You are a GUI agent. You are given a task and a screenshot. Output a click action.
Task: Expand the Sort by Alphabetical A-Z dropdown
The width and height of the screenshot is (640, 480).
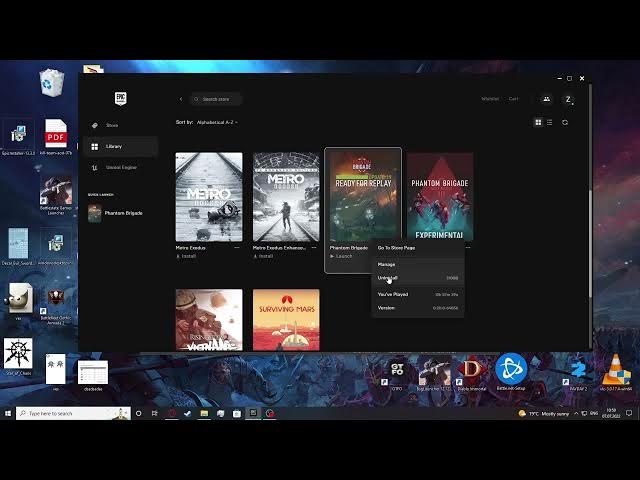pos(217,122)
